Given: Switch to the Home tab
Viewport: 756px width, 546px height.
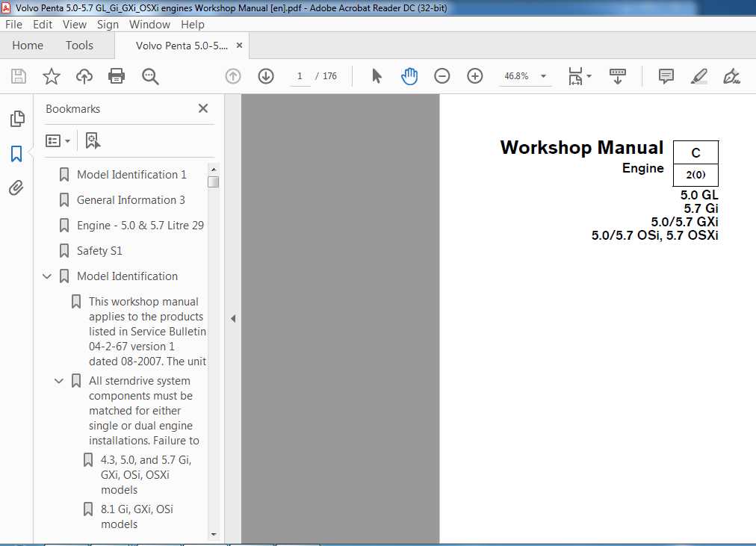Looking at the screenshot, I should point(28,46).
